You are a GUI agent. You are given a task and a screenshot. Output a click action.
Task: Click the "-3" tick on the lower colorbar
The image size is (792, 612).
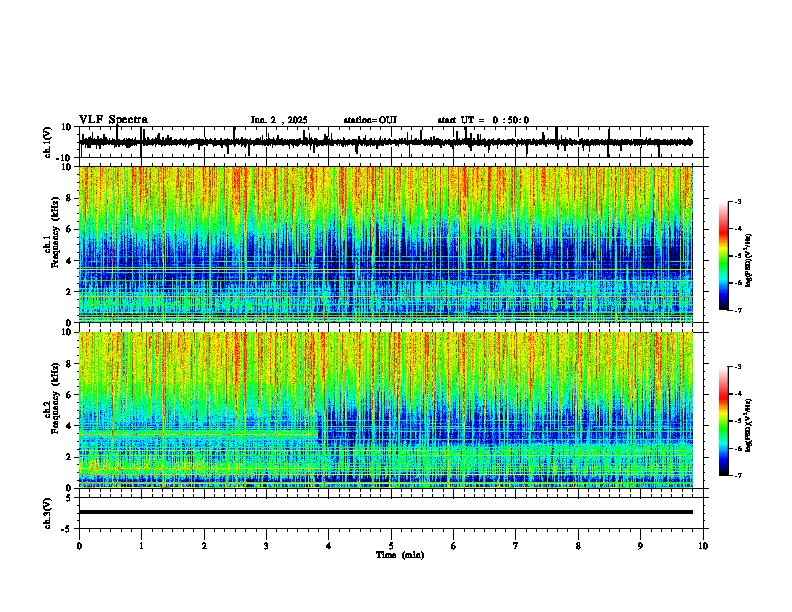[737, 367]
